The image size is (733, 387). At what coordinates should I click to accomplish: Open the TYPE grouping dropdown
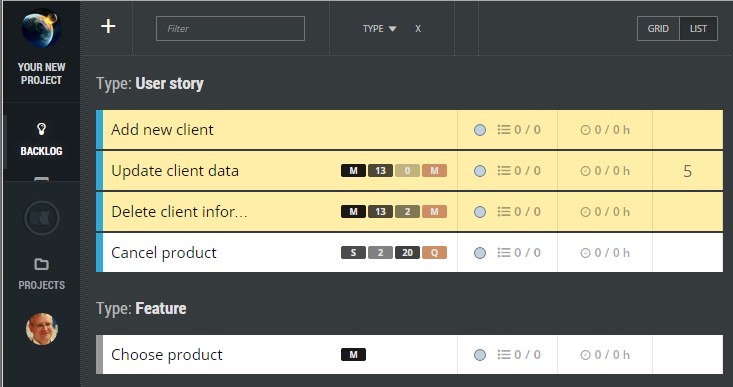point(379,29)
